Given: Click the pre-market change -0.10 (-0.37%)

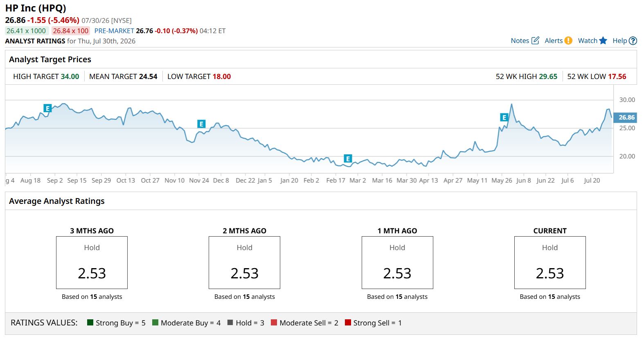Looking at the screenshot, I should point(176,31).
